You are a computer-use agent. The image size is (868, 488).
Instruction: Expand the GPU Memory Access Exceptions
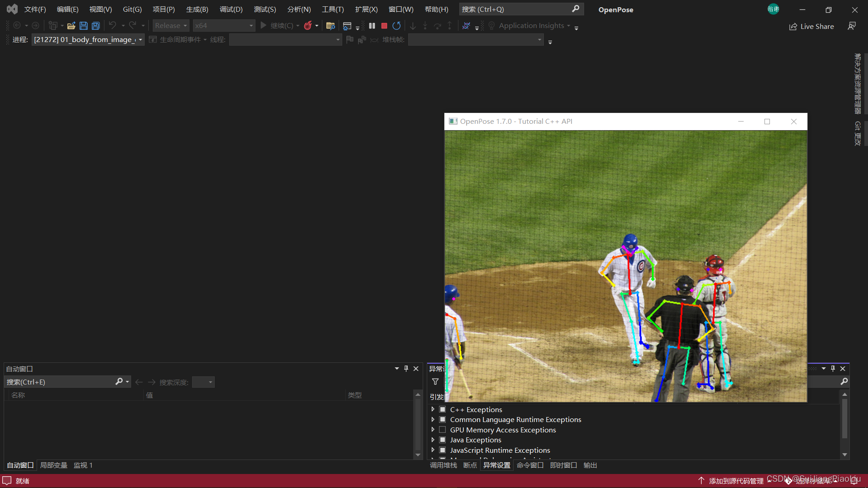(x=432, y=430)
